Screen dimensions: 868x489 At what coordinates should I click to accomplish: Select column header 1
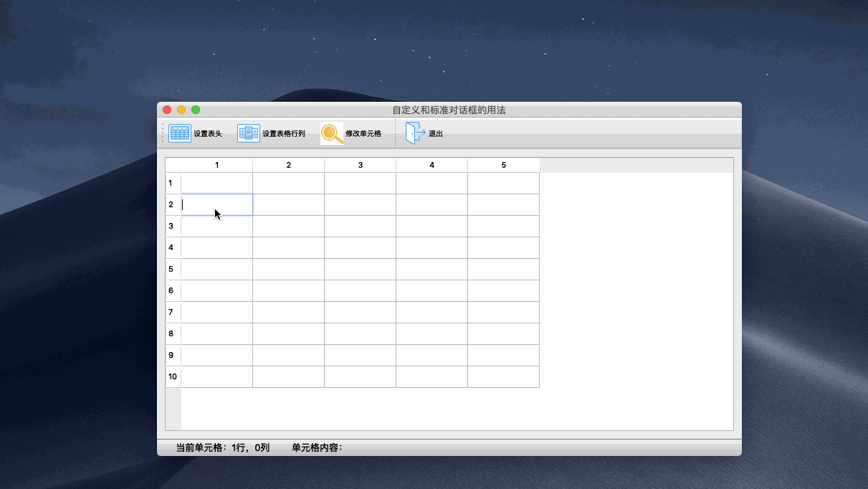217,165
